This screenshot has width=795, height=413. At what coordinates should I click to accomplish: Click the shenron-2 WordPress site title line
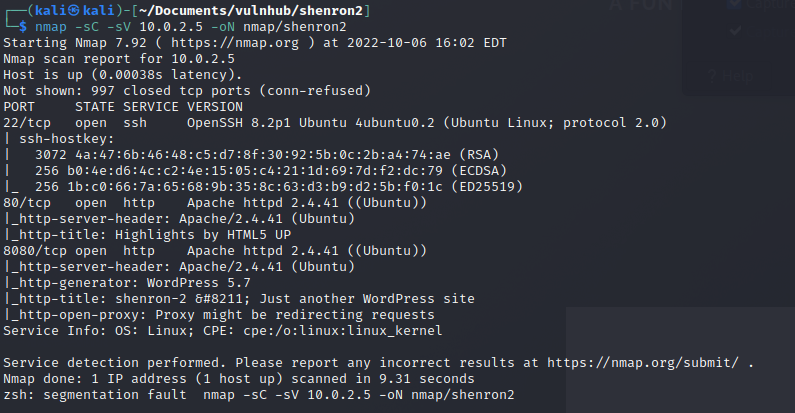click(239, 299)
